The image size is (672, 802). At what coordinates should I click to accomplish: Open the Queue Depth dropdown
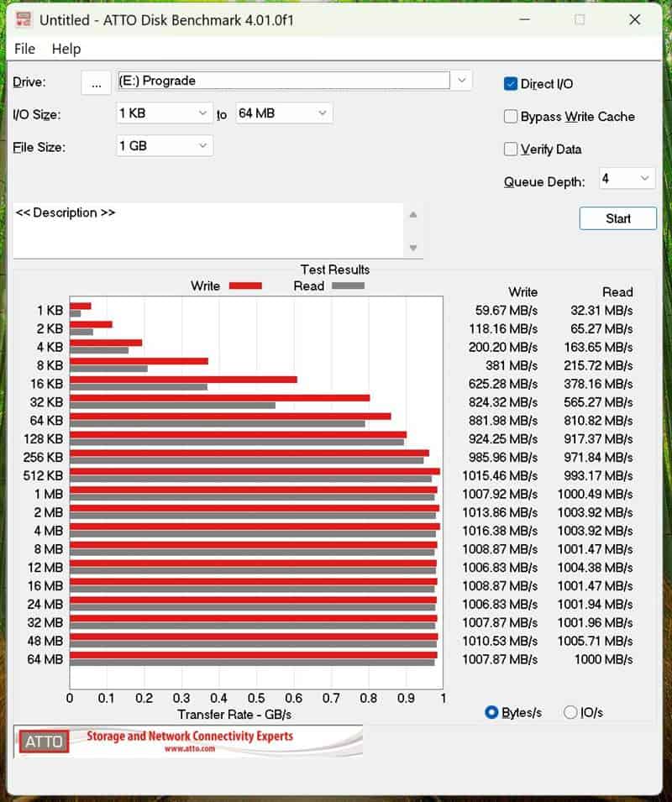click(x=627, y=179)
